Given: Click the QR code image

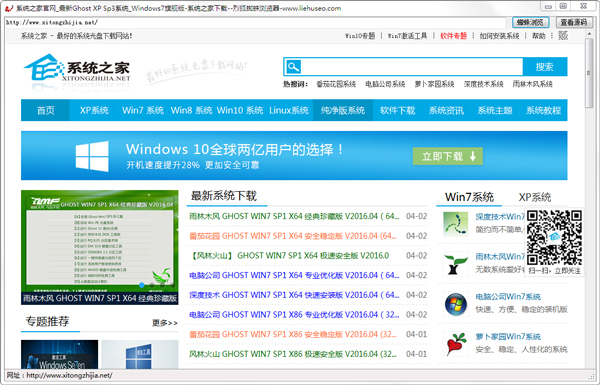Looking at the screenshot, I should (554, 238).
